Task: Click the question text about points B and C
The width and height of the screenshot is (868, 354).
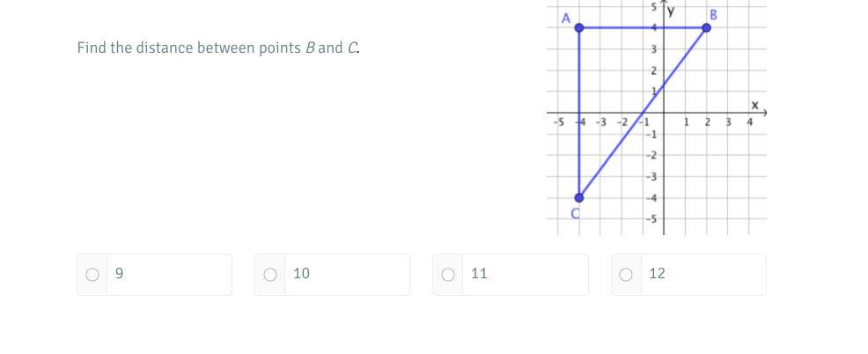Action: pyautogui.click(x=218, y=48)
